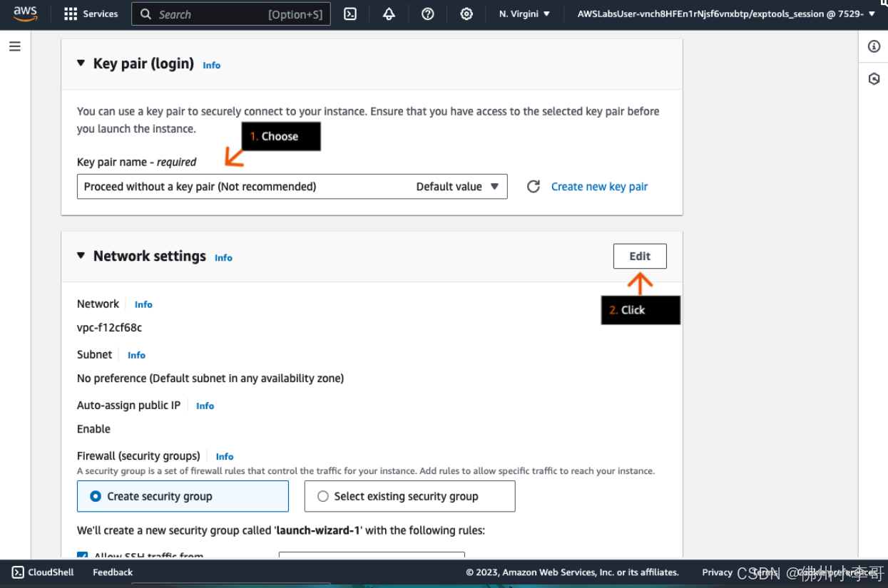This screenshot has height=588, width=888.
Task: Open the settings gear icon
Action: coord(466,14)
